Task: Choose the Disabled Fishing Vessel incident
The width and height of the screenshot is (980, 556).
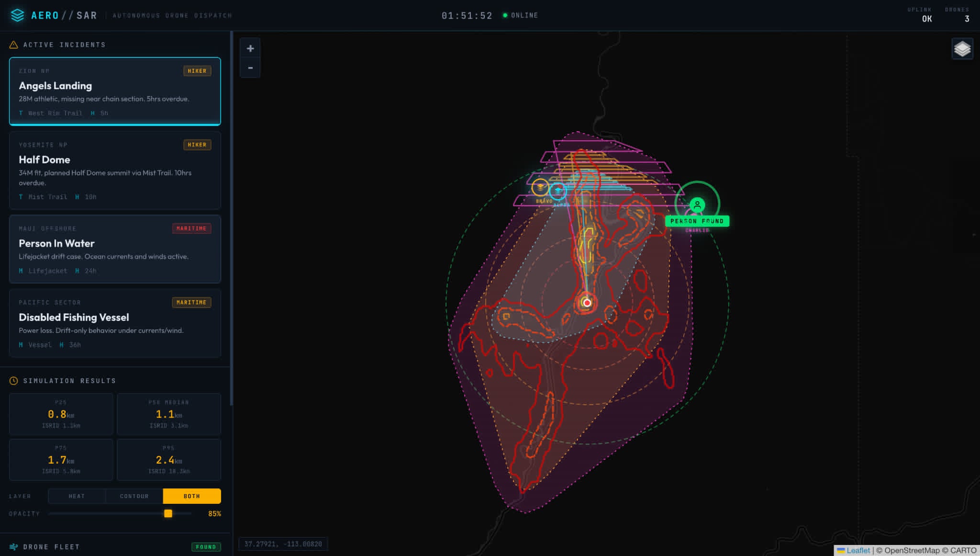Action: [115, 323]
